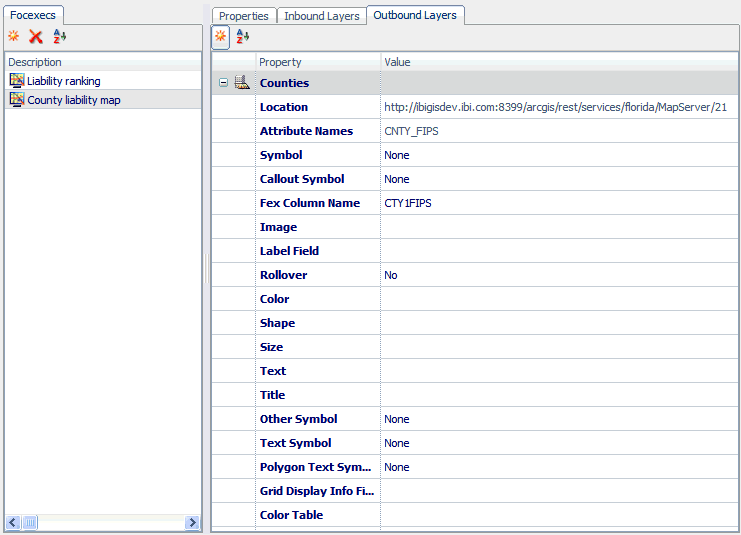Screen dimensions: 741x535
Task: Click the Other Symbol value None
Action: coord(396,419)
